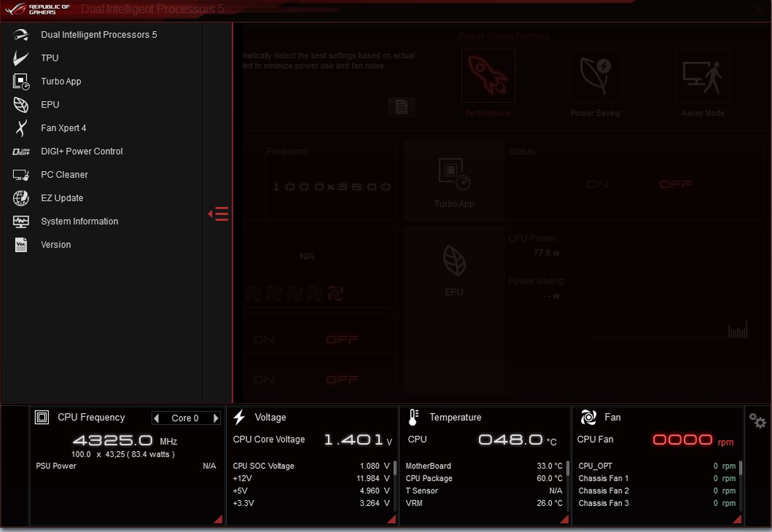772x532 pixels.
Task: Select the Away Mode icon
Action: point(703,75)
